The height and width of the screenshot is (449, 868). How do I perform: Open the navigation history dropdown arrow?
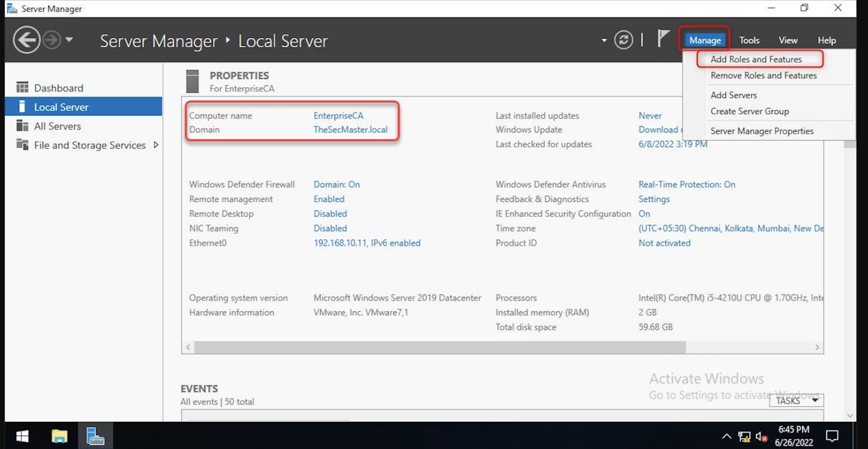coord(69,40)
